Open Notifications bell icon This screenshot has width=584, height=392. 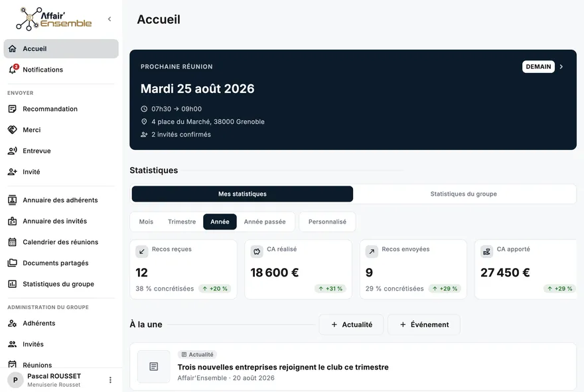[x=13, y=70]
